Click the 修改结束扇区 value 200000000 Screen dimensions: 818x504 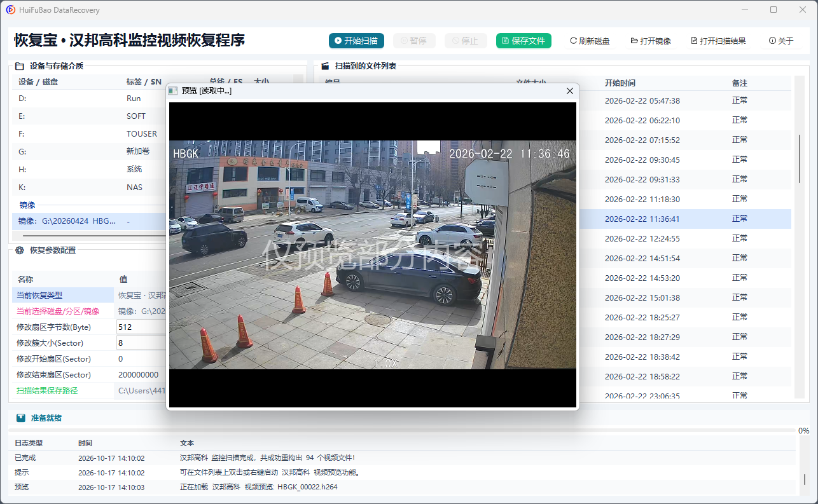138,375
